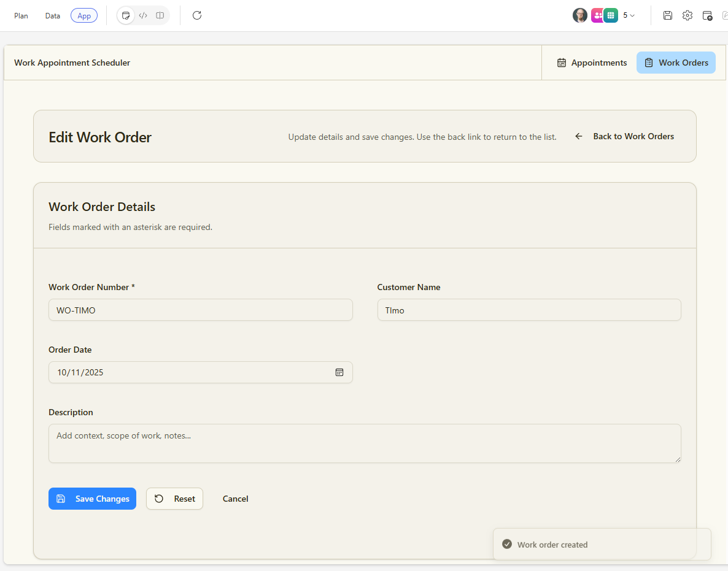Expand the collaborators count dropdown
The width and height of the screenshot is (728, 571).
click(x=629, y=15)
